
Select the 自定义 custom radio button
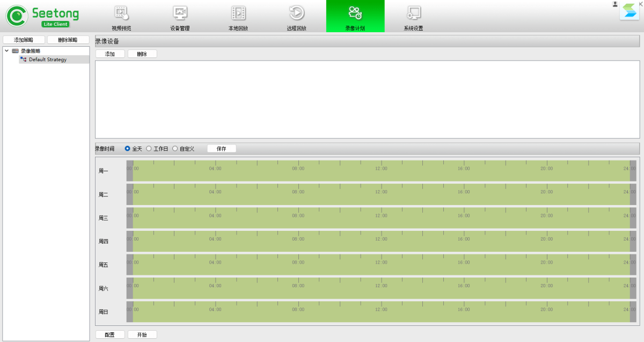pos(175,149)
